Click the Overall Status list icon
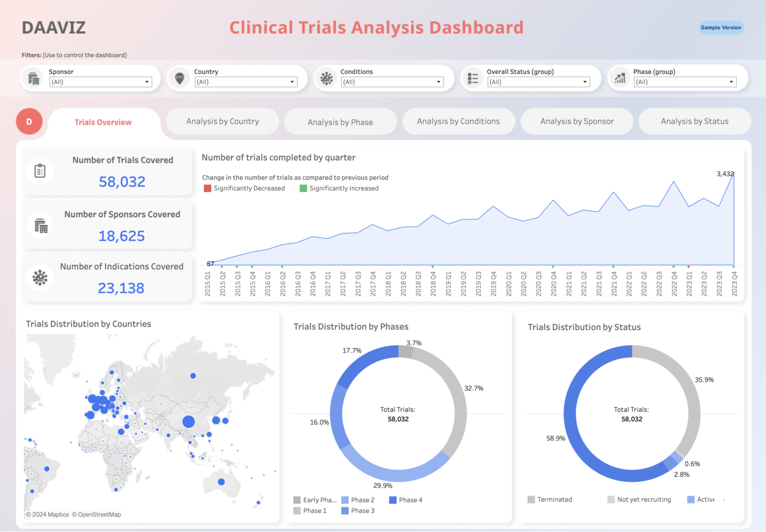This screenshot has width=766, height=532. coord(473,78)
